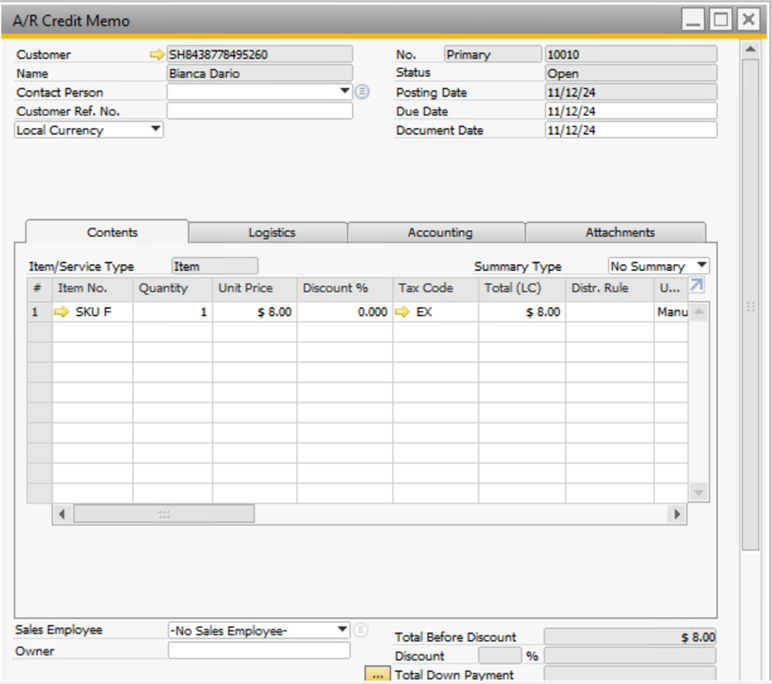The image size is (772, 684).
Task: Click table vertical scroll down arrow
Action: point(699,492)
